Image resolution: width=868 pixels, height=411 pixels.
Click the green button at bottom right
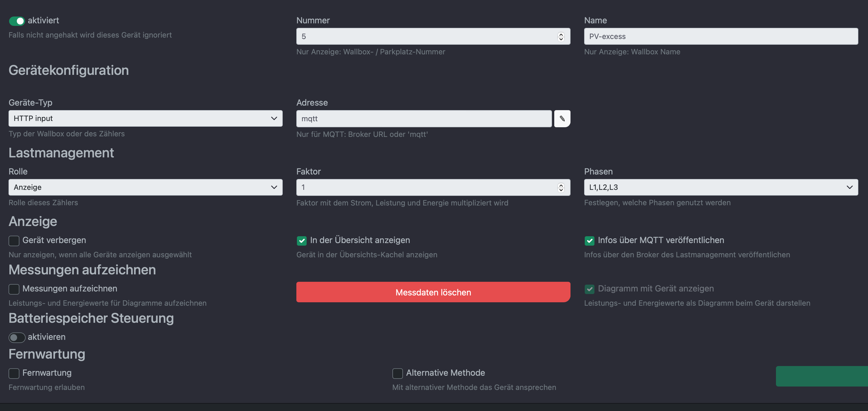pyautogui.click(x=822, y=376)
